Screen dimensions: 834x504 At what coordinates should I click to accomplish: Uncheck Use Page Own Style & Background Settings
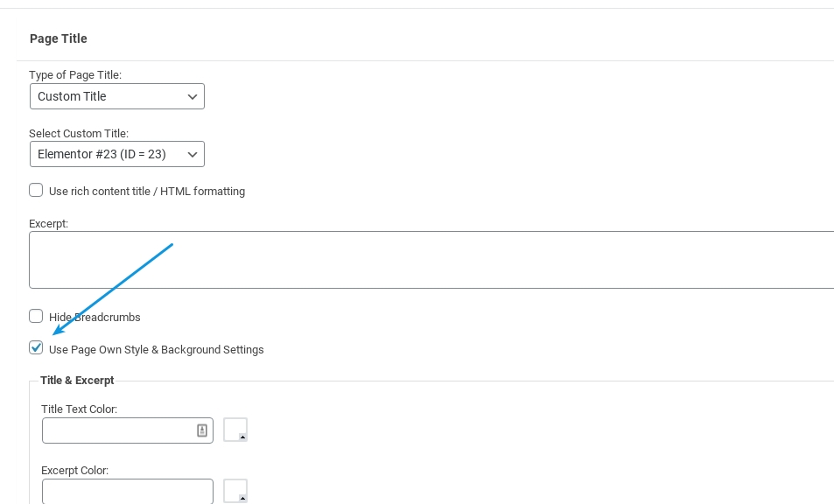click(x=36, y=348)
